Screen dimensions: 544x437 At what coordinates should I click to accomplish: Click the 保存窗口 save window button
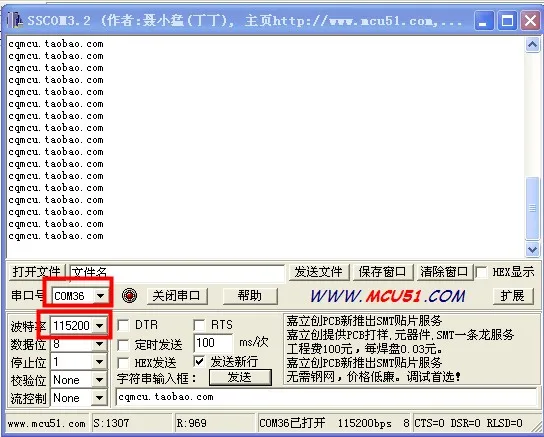coord(382,272)
